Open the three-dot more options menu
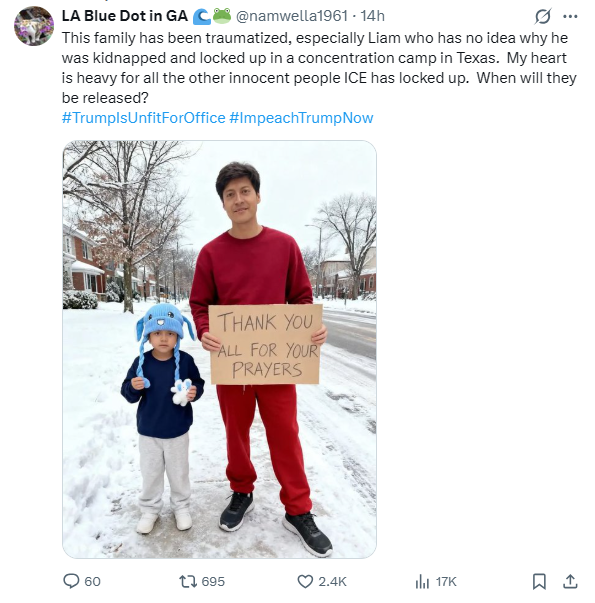 570,16
